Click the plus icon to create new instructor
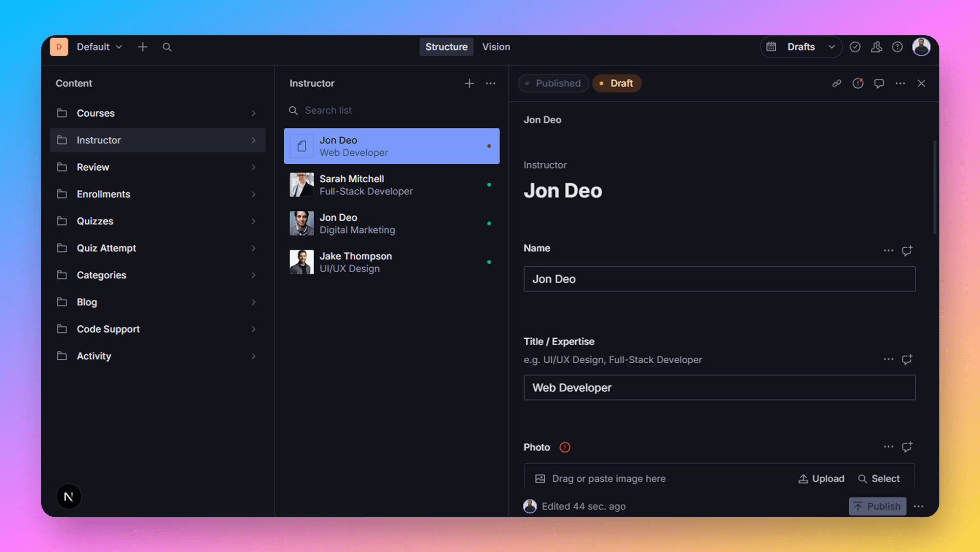The width and height of the screenshot is (980, 552). [x=469, y=83]
